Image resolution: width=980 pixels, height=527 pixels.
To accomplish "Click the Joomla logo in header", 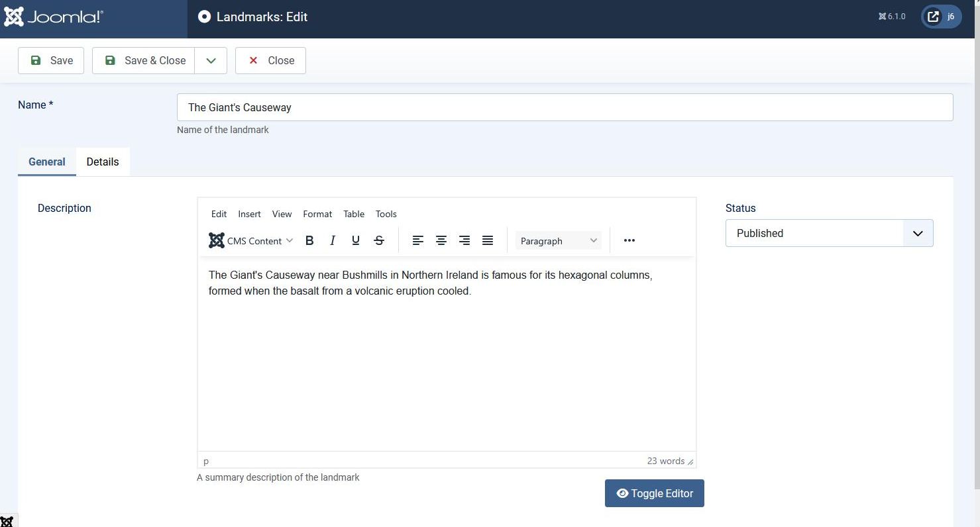I will click(54, 17).
